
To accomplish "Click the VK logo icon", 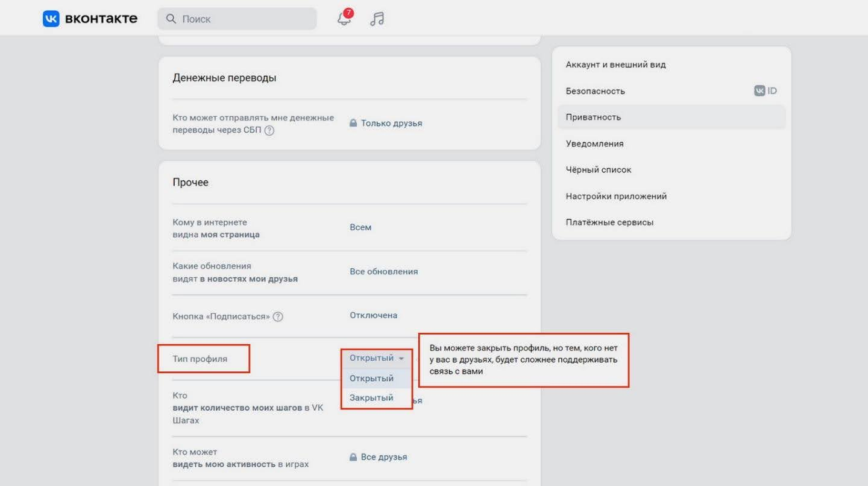I will coord(51,19).
